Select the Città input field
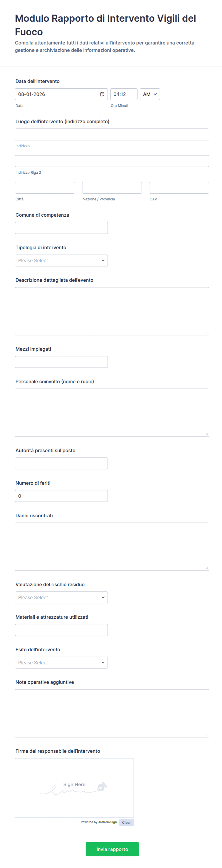 click(45, 188)
